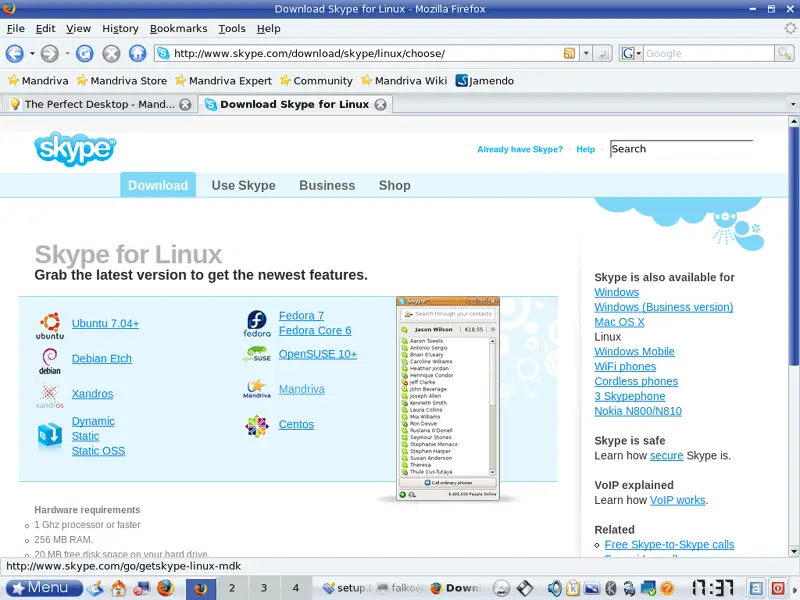The image size is (800, 600).
Task: Open the KDE Menu button
Action: pyautogui.click(x=44, y=588)
